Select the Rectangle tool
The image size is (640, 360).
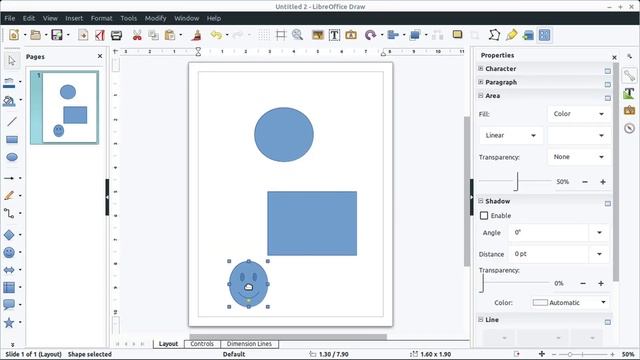[12, 140]
